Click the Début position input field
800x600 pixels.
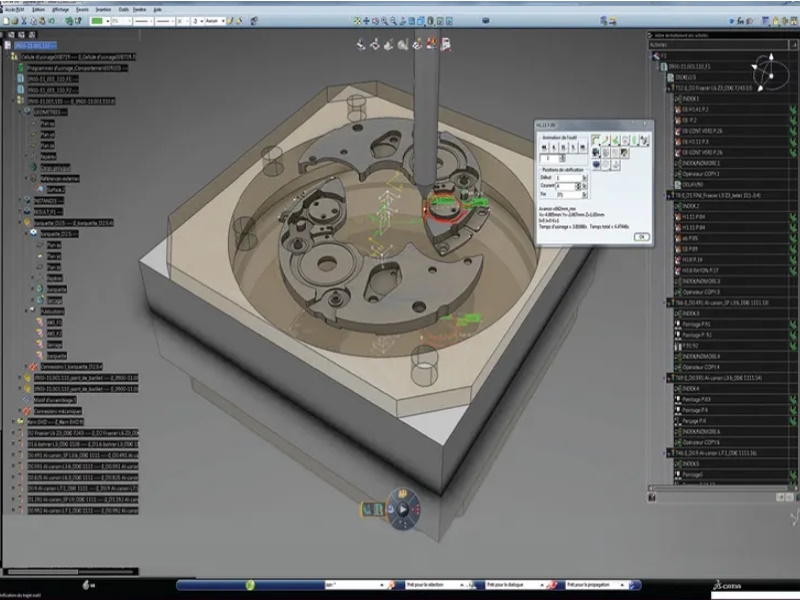(567, 178)
